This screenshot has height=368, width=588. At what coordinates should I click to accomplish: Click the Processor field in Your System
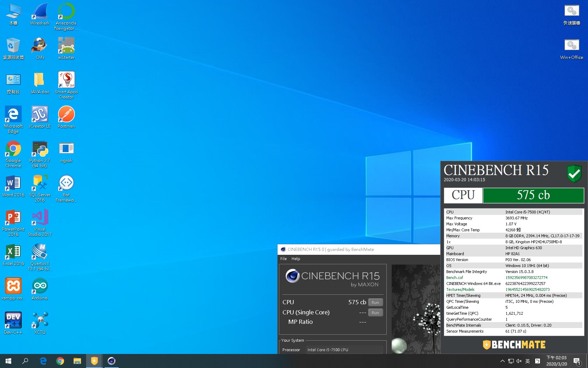tap(344, 350)
